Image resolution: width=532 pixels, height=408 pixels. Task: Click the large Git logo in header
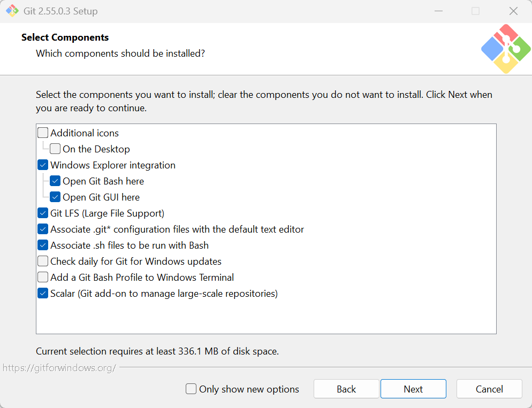click(506, 49)
